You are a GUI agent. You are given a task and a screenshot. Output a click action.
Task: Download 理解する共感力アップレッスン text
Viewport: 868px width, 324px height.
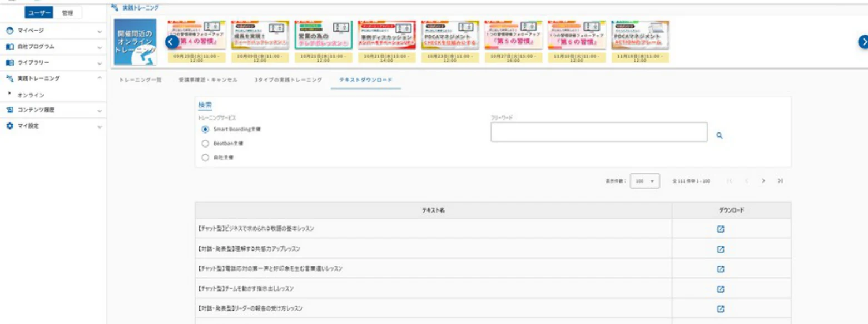tap(720, 248)
